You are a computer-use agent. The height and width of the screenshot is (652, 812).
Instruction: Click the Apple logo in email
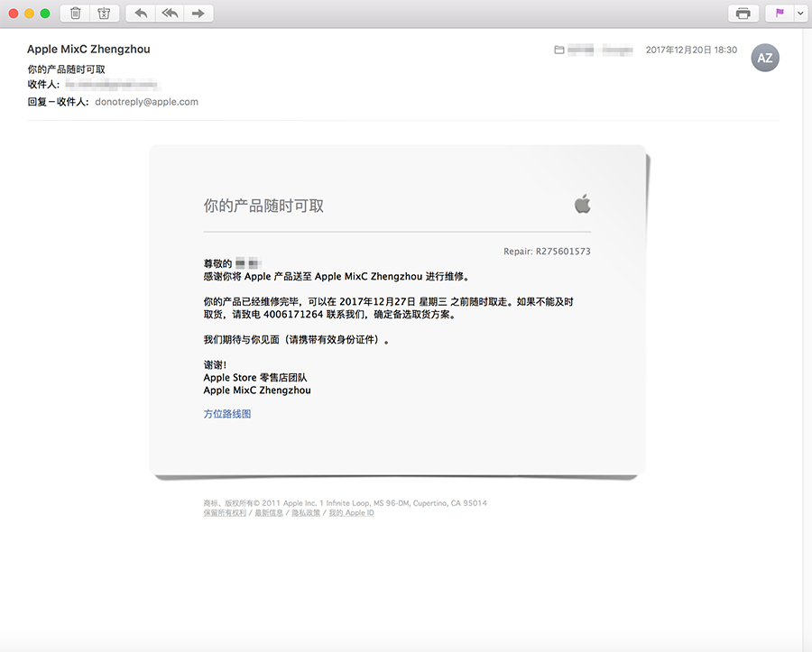pos(583,204)
